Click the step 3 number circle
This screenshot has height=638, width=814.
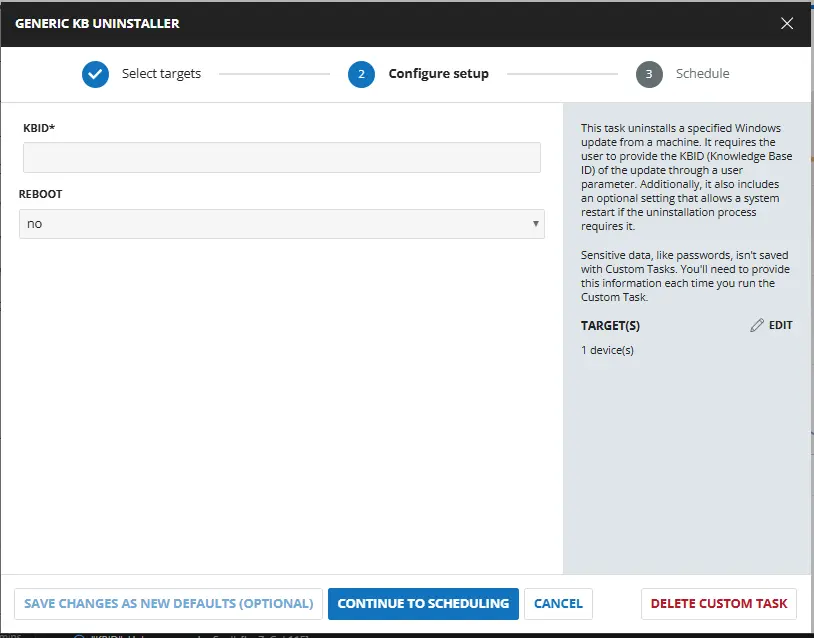click(x=649, y=74)
